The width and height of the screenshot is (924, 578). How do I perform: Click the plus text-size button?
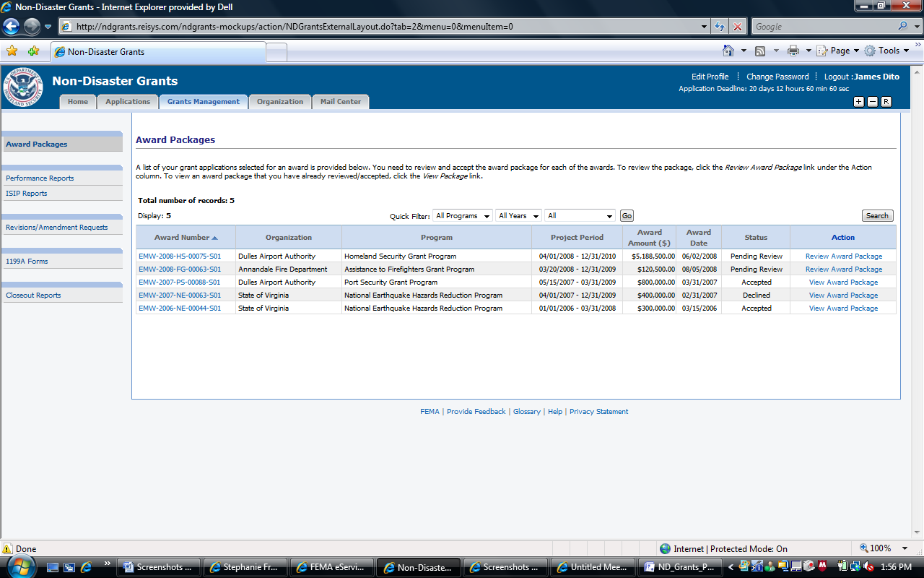click(859, 102)
